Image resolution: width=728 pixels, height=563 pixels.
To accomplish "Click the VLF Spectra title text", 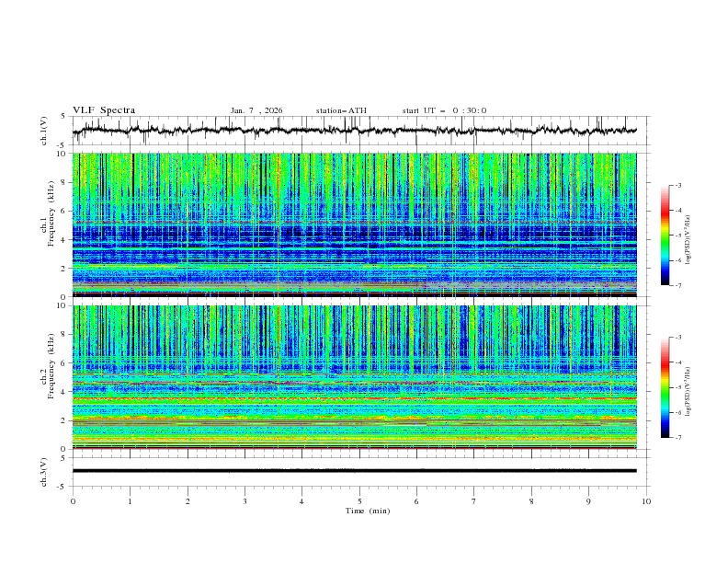I will (x=104, y=110).
